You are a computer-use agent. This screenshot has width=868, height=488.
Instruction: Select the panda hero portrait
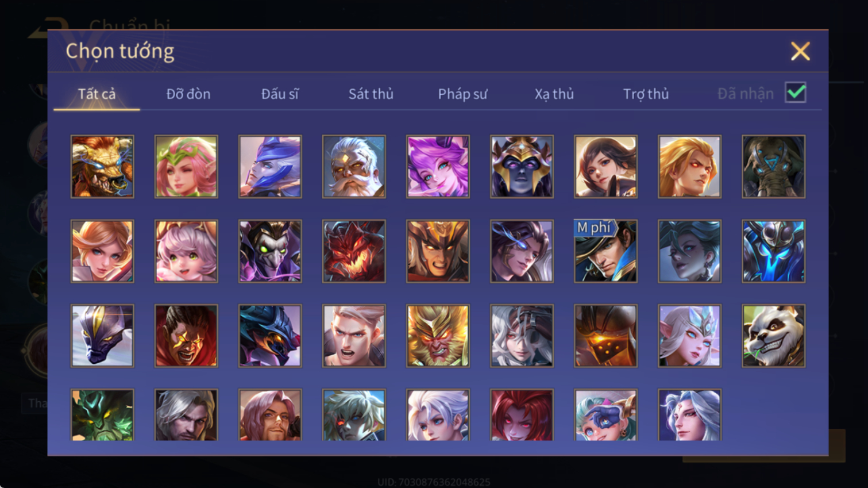coord(773,336)
